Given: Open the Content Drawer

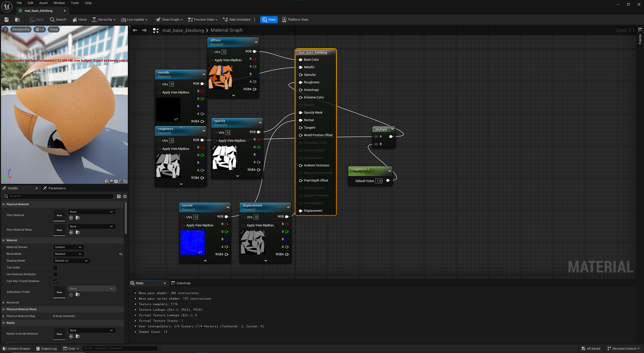Looking at the screenshot, I should [x=16, y=349].
